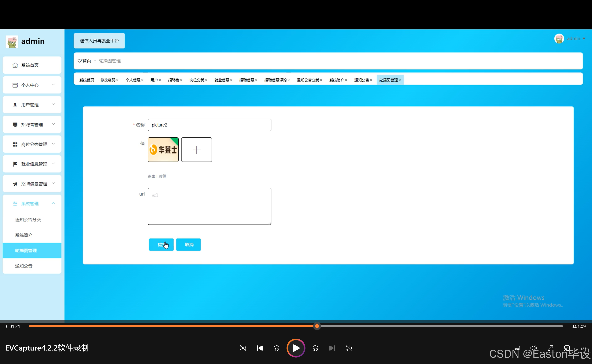
Task: Collapse the 系统管理 menu chevron
Action: [54, 203]
